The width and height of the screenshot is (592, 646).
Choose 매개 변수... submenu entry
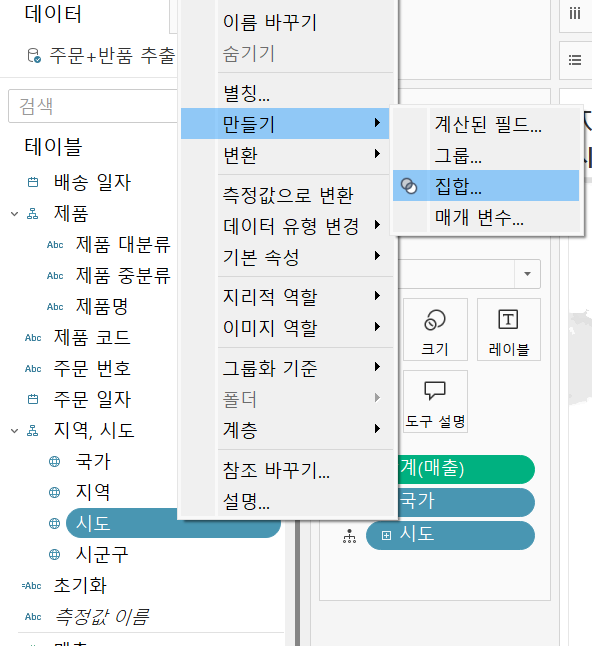tap(486, 217)
